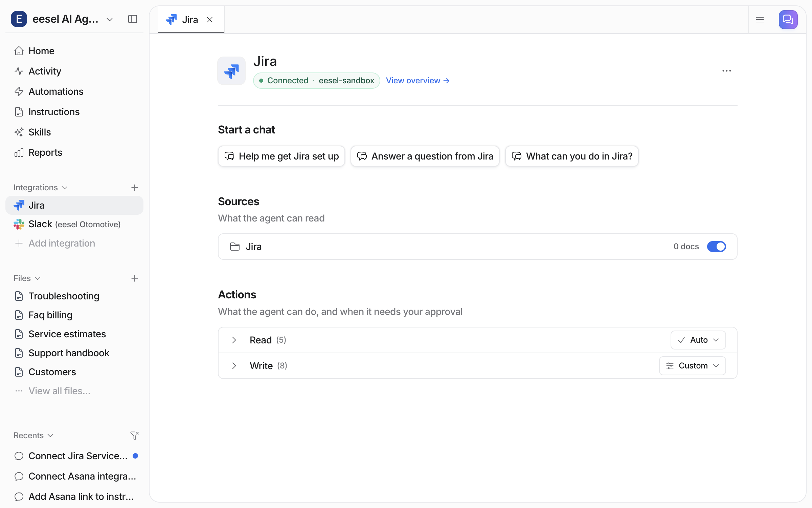
Task: Open the Connect Jira Service recent chat
Action: [74, 456]
